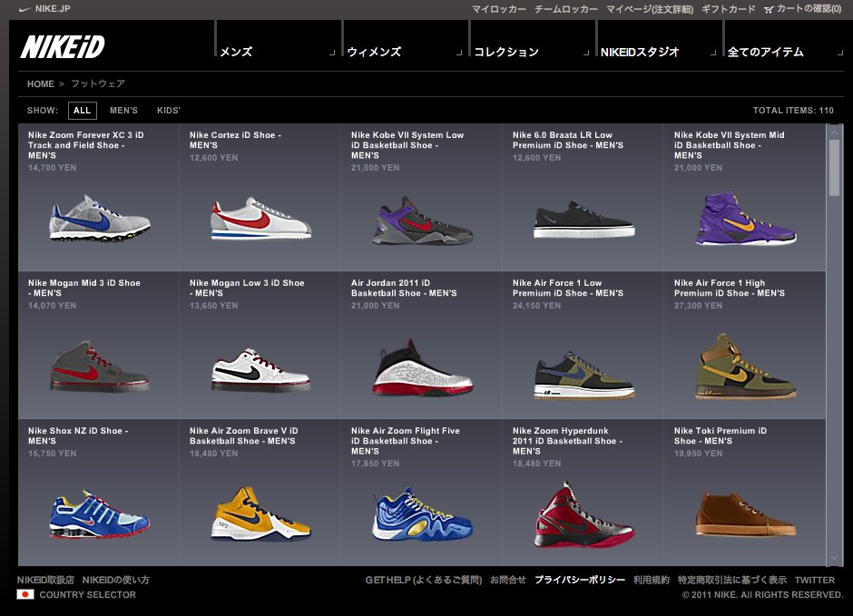853x616 pixels.
Task: Open the ギフトカード link
Action: 729,9
